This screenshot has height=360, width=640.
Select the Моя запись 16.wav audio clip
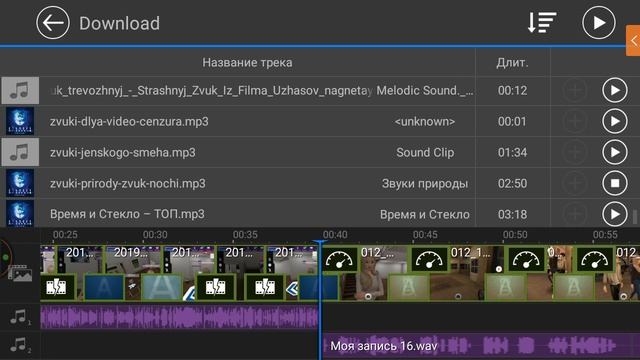tap(481, 346)
